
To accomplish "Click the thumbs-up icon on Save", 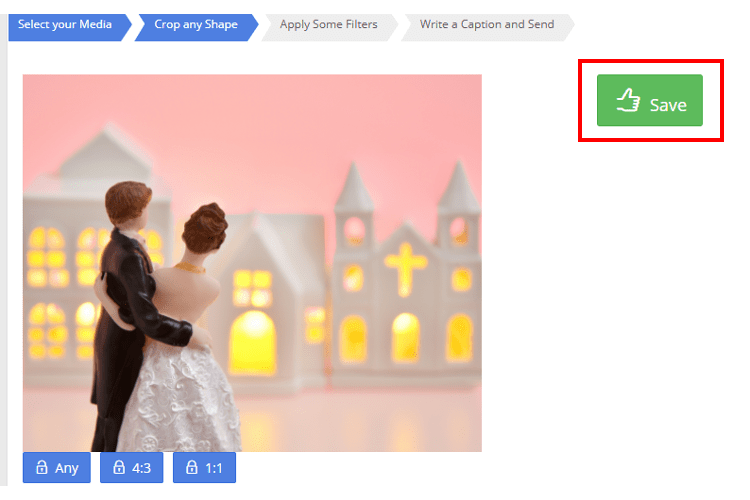I will [627, 101].
